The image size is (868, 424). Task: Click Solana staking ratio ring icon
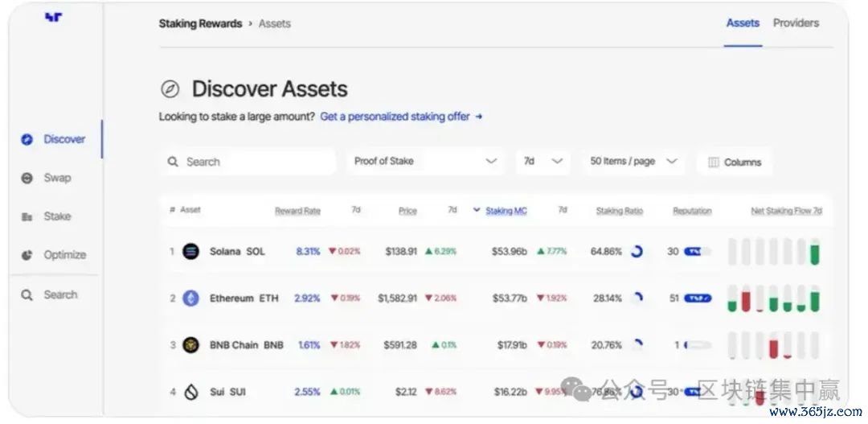coord(637,252)
